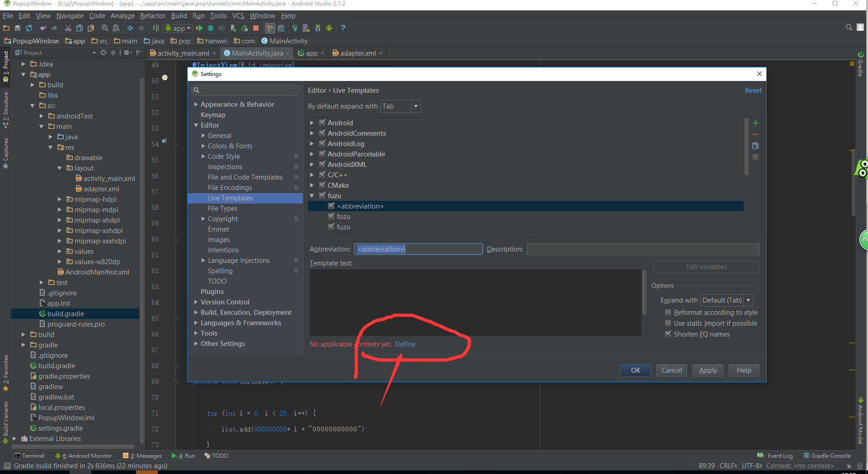Open the By default expand with dropdown
Viewport: 868px width, 474px height.
coord(401,106)
